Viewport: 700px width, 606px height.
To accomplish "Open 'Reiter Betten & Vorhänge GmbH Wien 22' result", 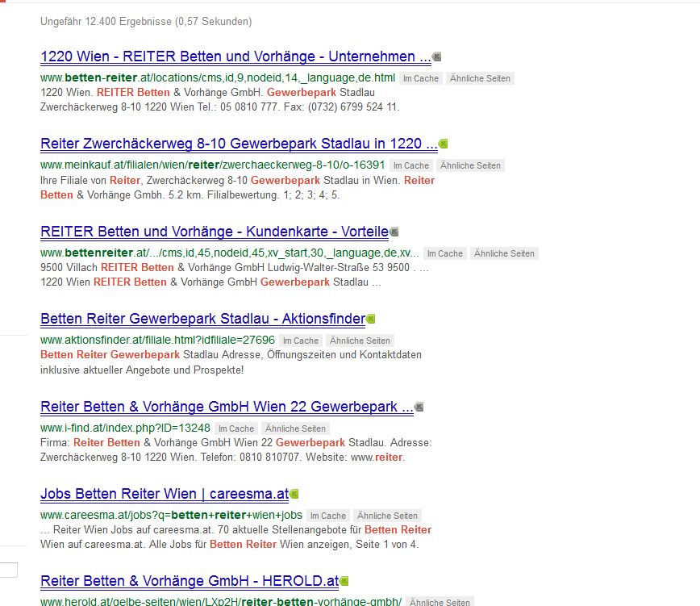I will coord(227,407).
